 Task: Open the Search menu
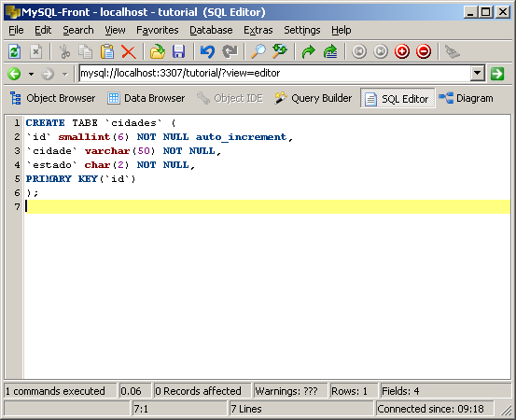(x=78, y=30)
